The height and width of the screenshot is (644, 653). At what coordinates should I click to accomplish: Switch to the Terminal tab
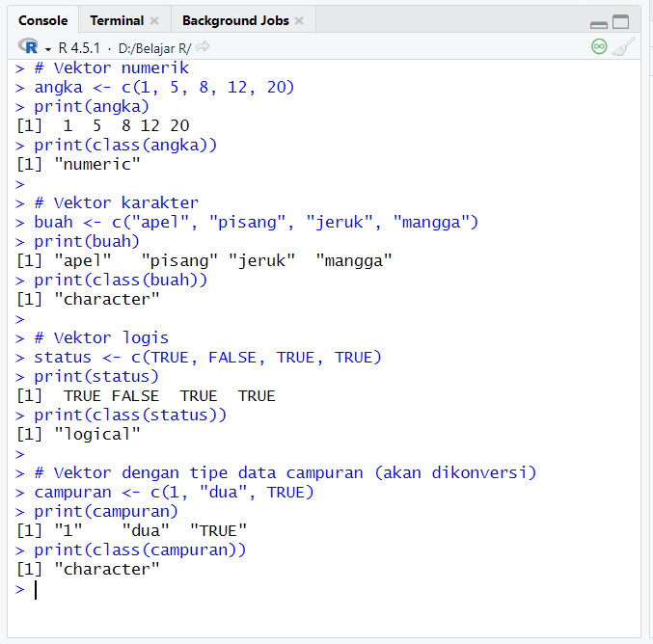116,20
